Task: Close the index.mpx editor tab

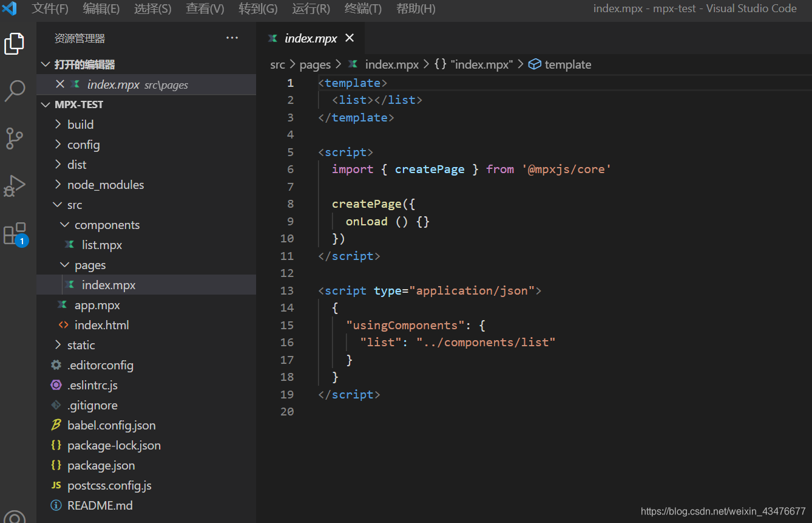Action: coord(350,38)
